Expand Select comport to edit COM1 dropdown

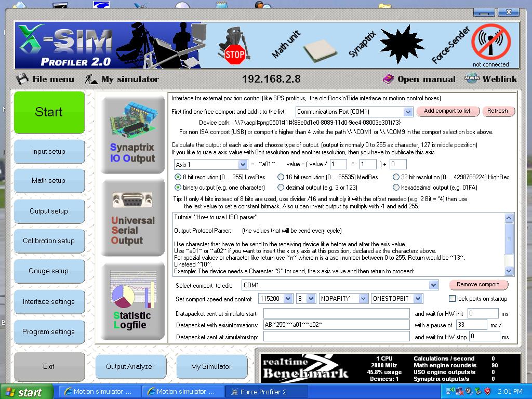click(433, 285)
